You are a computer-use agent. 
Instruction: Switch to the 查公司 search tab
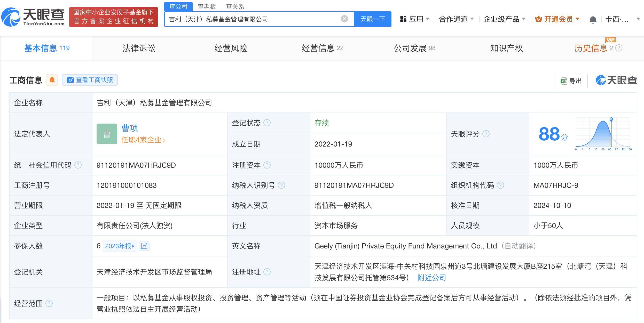pyautogui.click(x=178, y=6)
